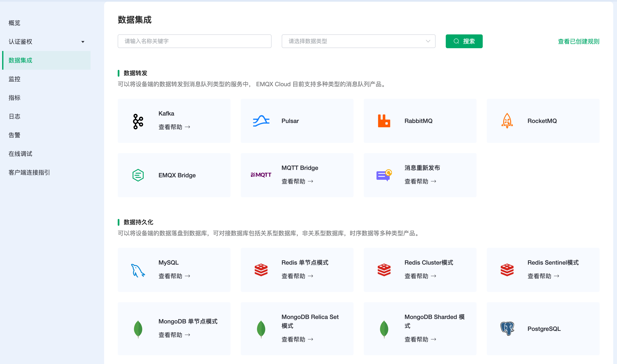The width and height of the screenshot is (617, 364).
Task: Open 监控 in the sidebar
Action: pos(14,79)
